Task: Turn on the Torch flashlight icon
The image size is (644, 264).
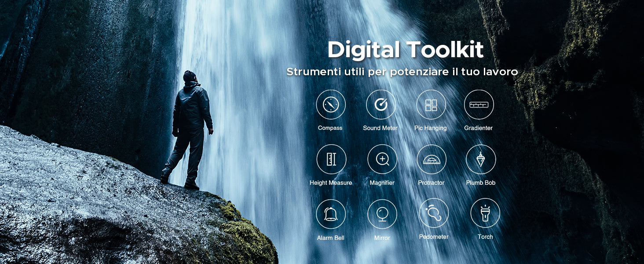Action: (x=485, y=213)
